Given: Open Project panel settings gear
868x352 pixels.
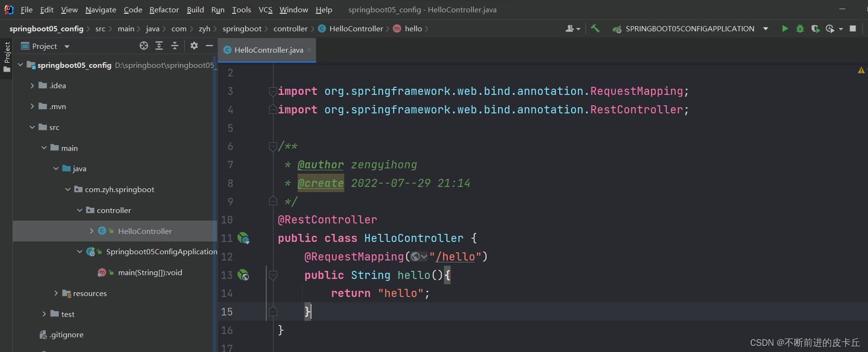Looking at the screenshot, I should (x=194, y=46).
